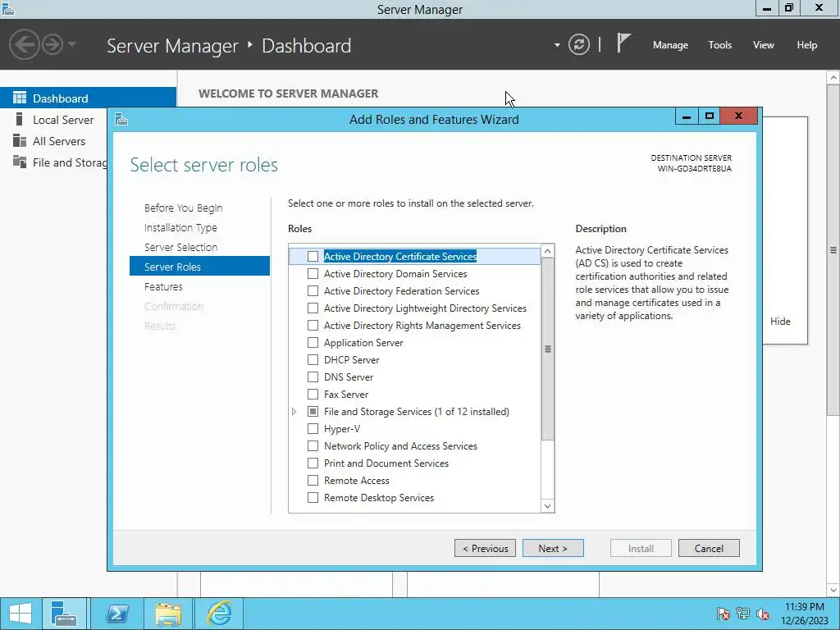Open the View menu

coord(764,45)
